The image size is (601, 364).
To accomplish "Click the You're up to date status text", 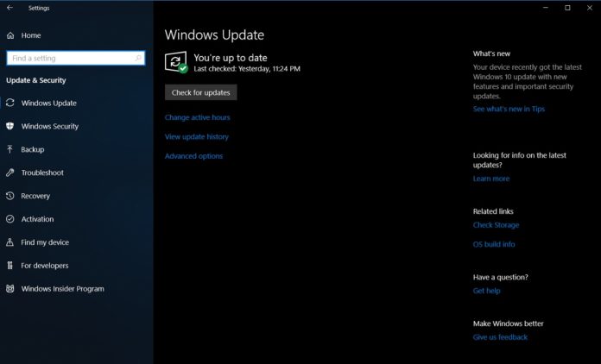I will click(x=231, y=58).
